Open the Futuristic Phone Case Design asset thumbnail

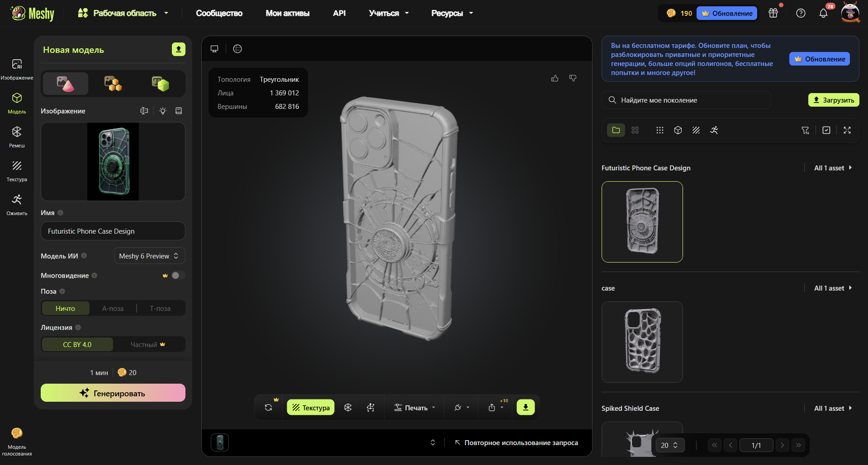pos(642,222)
